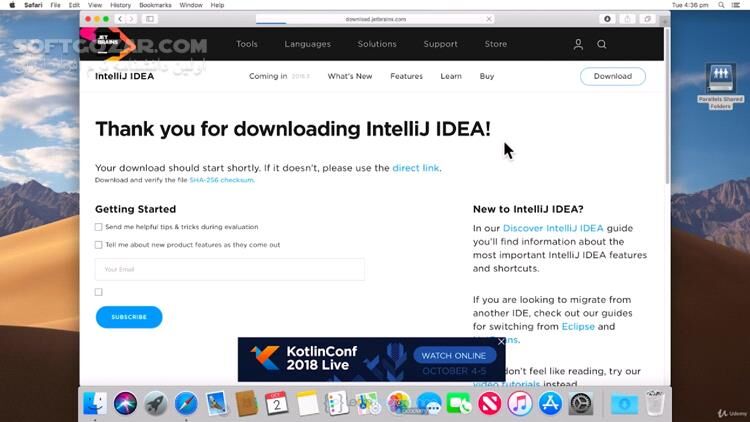The width and height of the screenshot is (750, 422).
Task: Toggle Safari sidebar button
Action: coord(150,19)
